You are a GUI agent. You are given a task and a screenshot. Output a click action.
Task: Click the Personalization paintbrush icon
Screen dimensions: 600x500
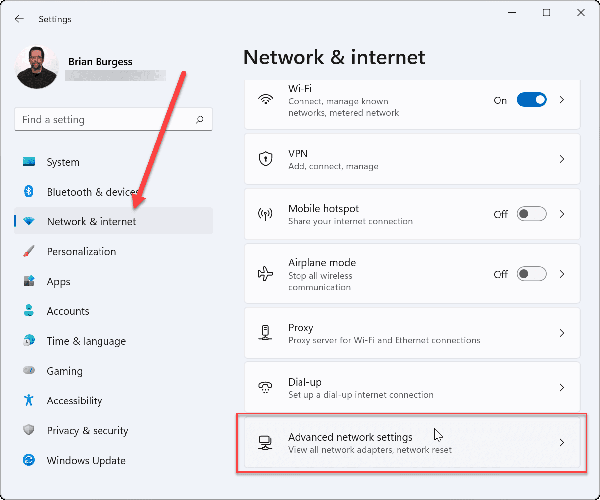click(29, 251)
